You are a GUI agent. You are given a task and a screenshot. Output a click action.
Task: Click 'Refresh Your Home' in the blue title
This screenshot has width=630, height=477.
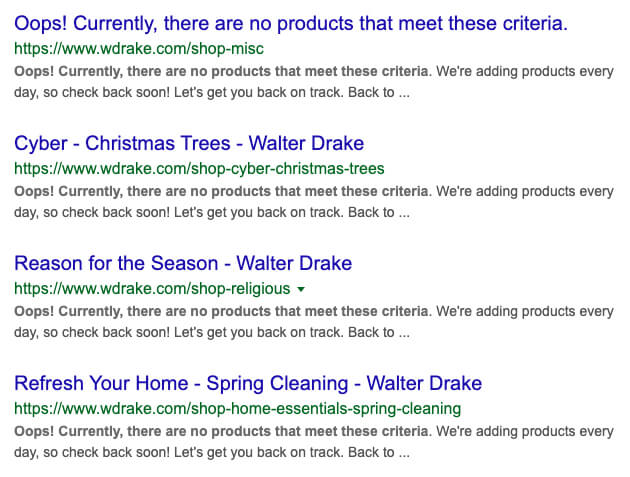pyautogui.click(x=101, y=383)
